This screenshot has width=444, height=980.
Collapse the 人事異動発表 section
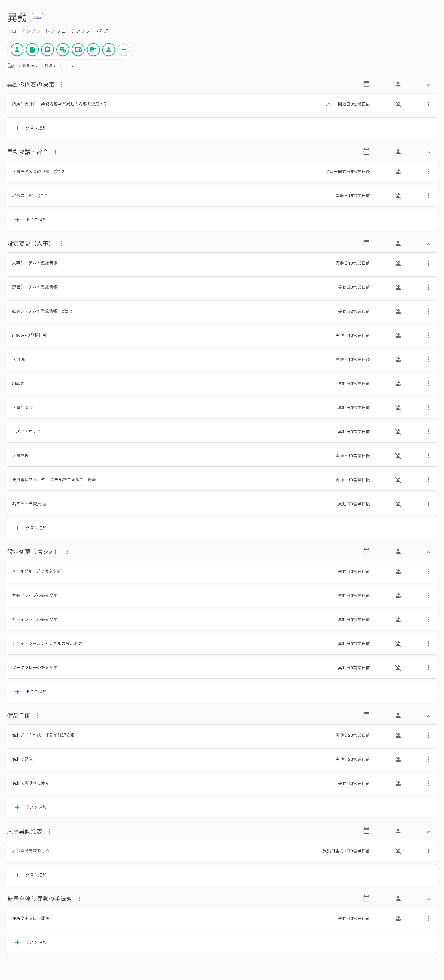tap(428, 832)
